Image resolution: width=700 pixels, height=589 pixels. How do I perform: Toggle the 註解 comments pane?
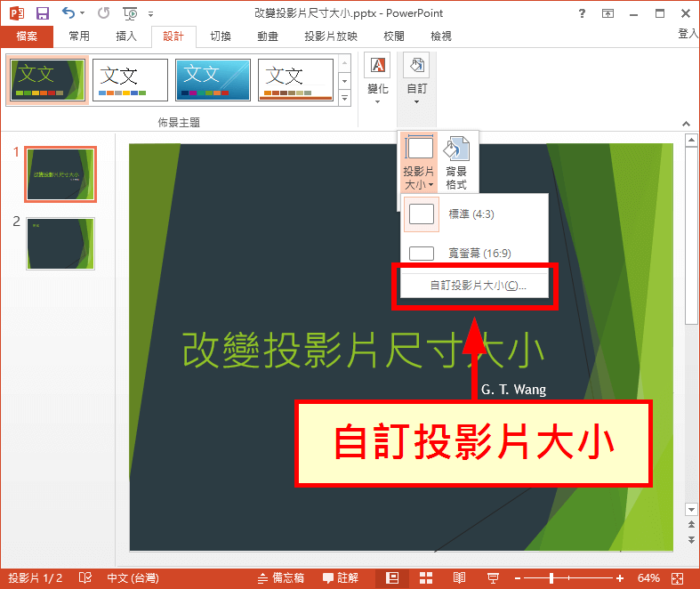point(341,578)
